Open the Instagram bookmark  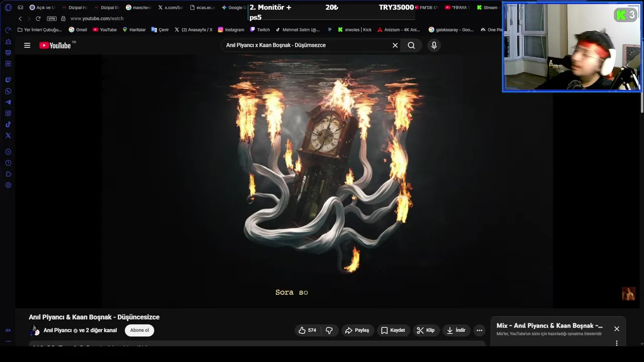coord(231,30)
